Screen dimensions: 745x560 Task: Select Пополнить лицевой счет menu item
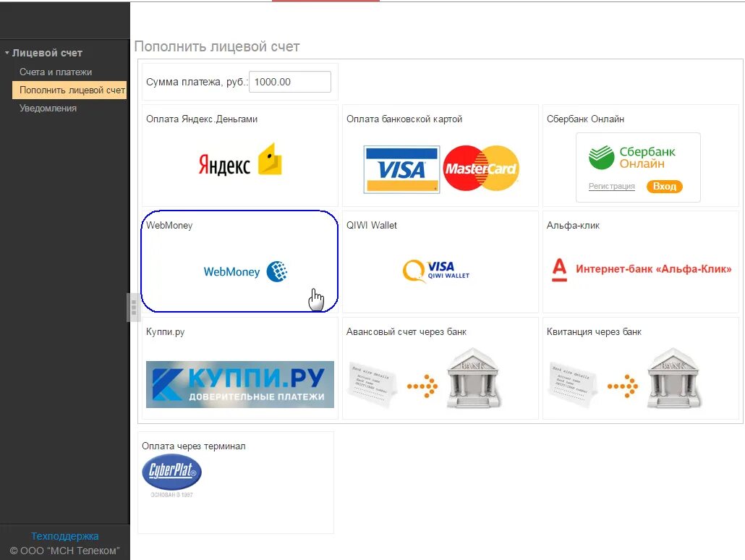pyautogui.click(x=69, y=90)
